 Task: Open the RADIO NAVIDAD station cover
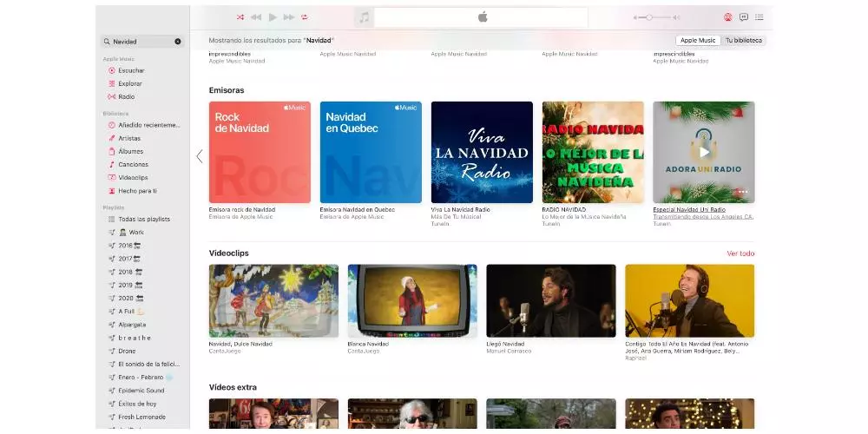tap(593, 152)
